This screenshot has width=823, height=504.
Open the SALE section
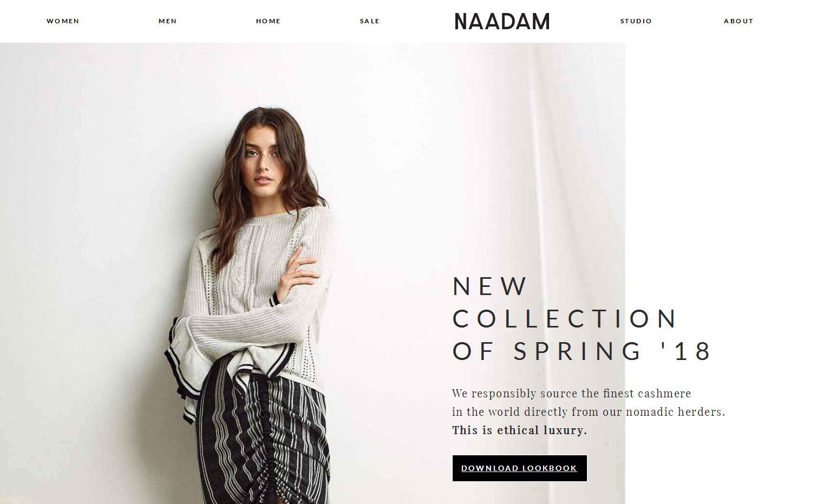pyautogui.click(x=370, y=21)
